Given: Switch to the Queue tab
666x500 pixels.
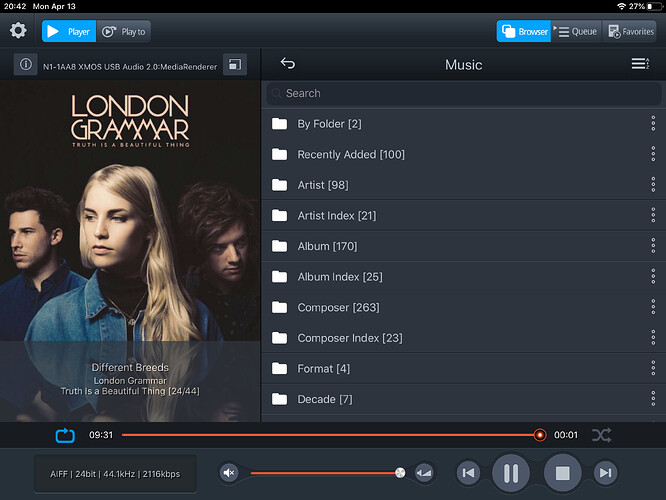Looking at the screenshot, I should tap(577, 31).
